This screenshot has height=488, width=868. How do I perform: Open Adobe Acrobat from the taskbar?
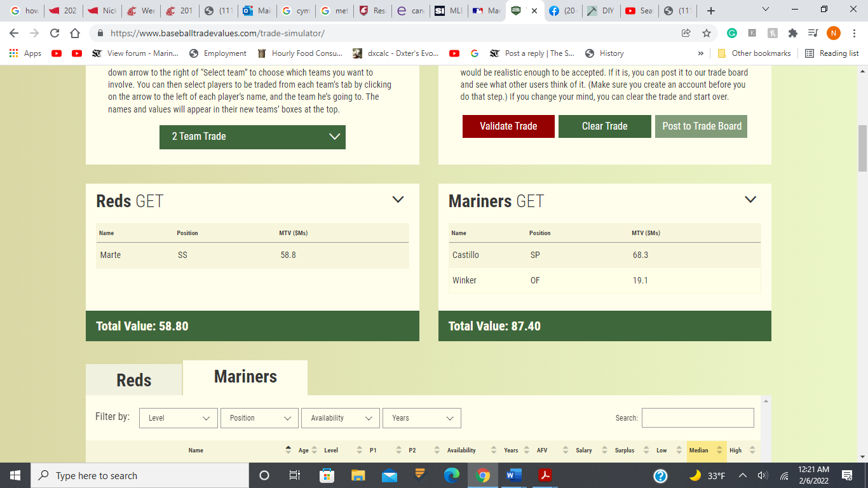[x=545, y=475]
